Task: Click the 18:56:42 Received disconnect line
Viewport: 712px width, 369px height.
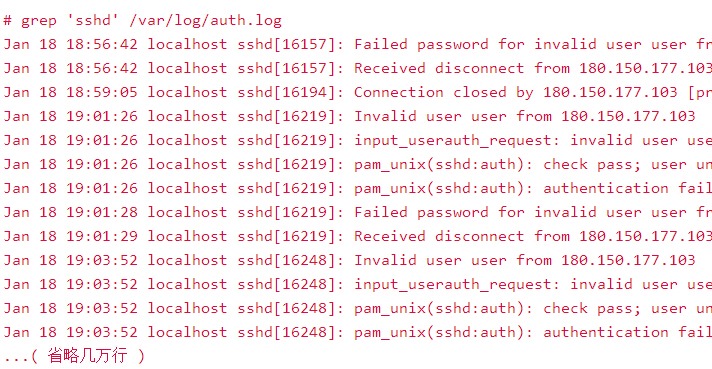Action: click(x=358, y=69)
